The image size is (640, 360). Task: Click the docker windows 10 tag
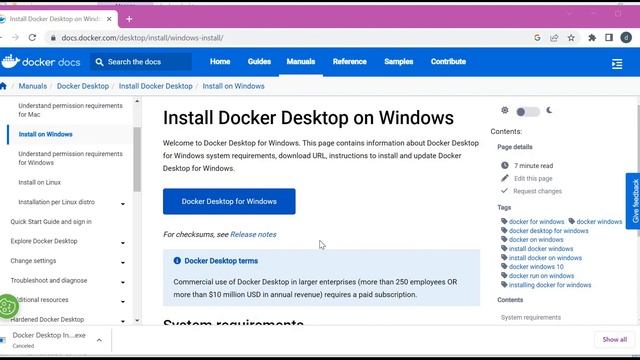pos(536,267)
